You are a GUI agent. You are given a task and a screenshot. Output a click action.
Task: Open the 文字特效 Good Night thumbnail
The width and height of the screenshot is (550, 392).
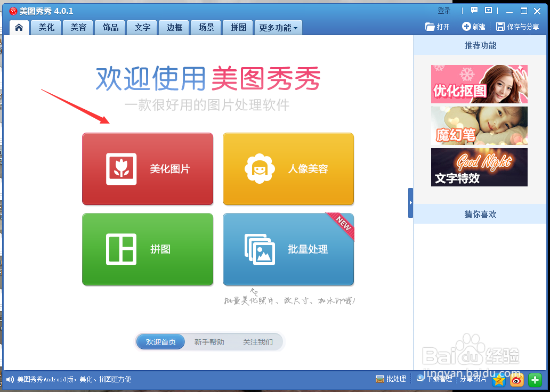coord(479,167)
